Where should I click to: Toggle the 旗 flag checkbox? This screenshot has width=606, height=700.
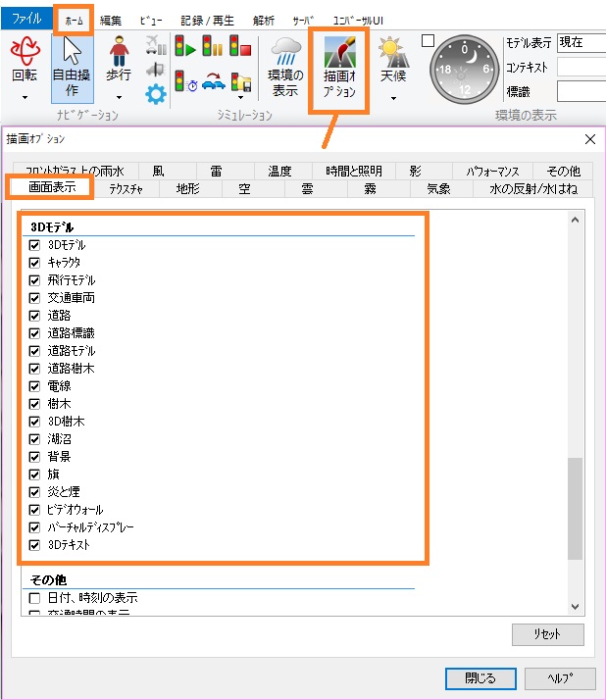pyautogui.click(x=34, y=475)
